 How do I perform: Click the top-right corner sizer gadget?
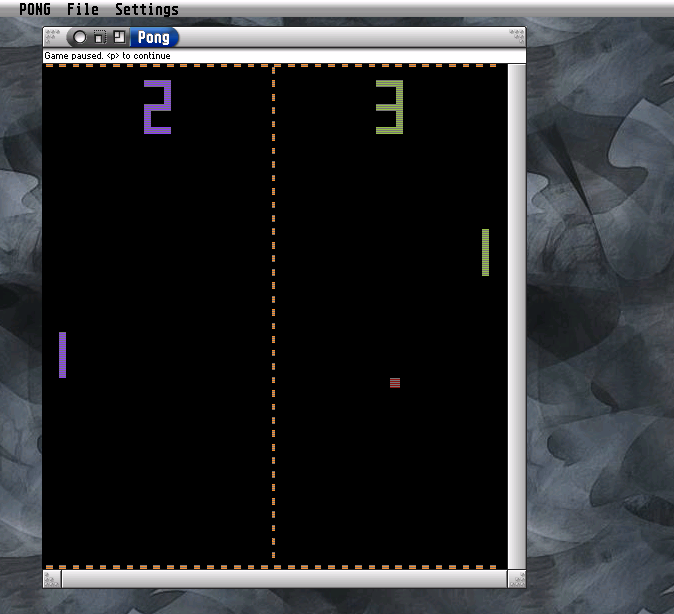pos(517,36)
